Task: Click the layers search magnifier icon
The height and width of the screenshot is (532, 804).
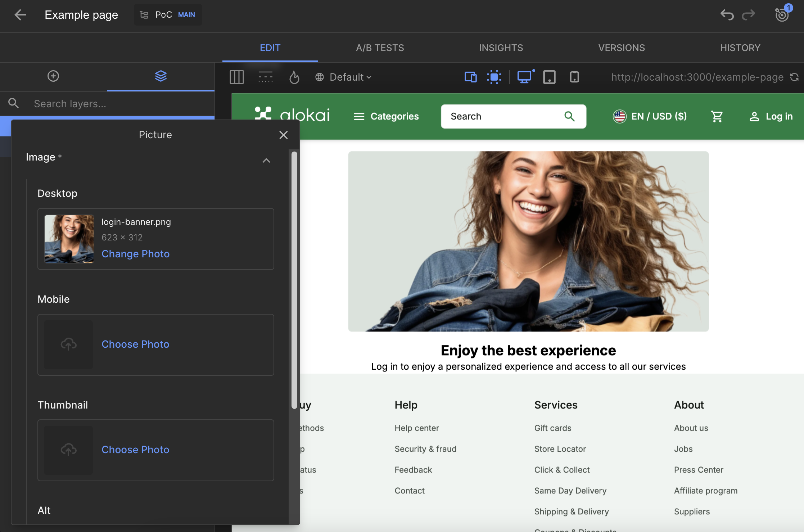Action: pyautogui.click(x=14, y=103)
